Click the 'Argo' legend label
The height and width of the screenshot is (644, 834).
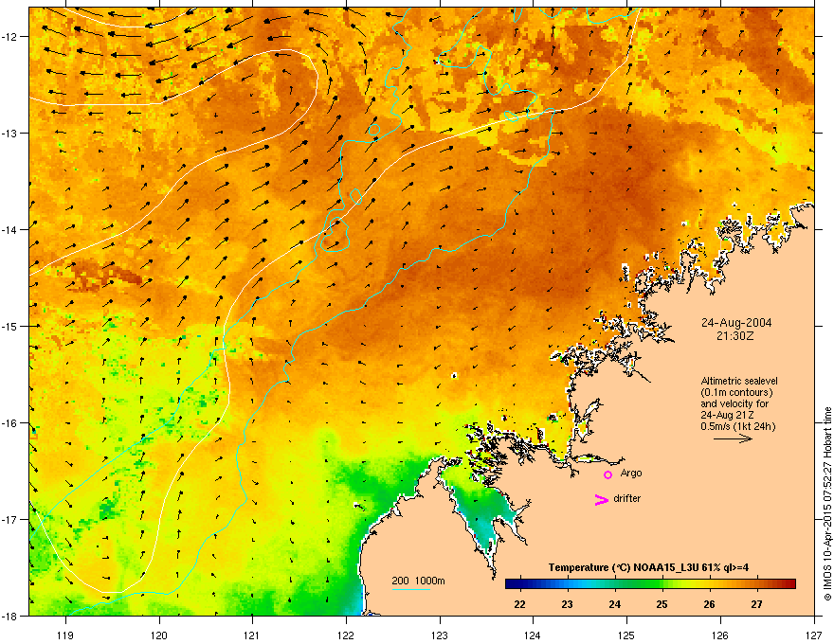click(631, 473)
